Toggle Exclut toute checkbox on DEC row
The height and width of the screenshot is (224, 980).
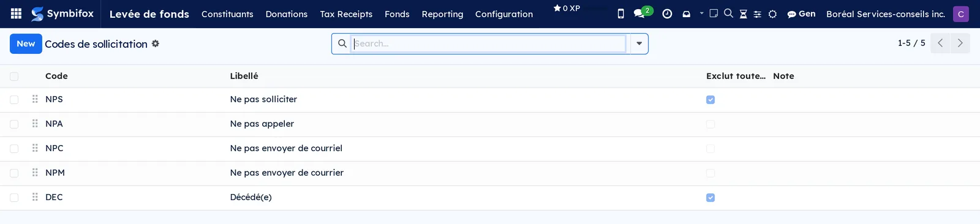[710, 198]
